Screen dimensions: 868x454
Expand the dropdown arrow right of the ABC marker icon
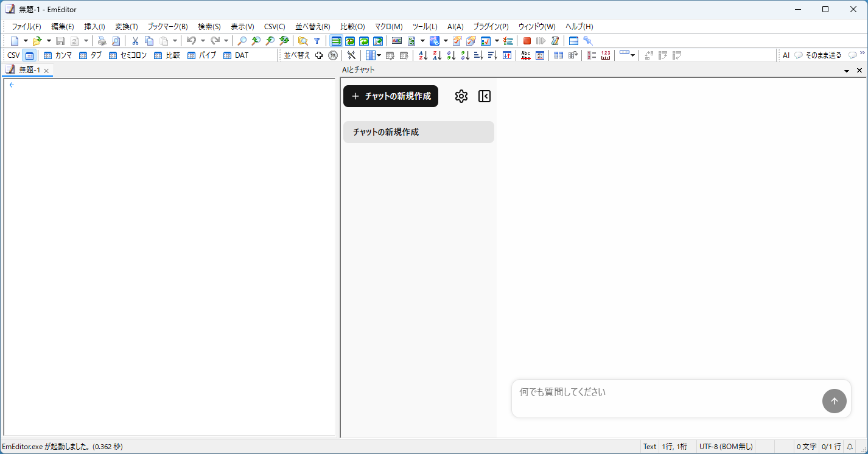click(x=422, y=41)
